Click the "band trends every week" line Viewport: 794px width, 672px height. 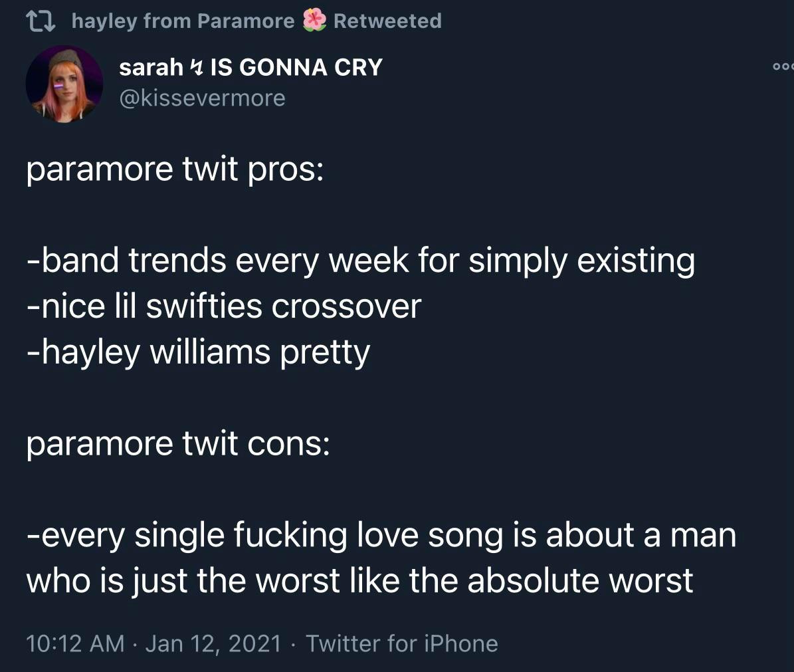[x=361, y=261]
